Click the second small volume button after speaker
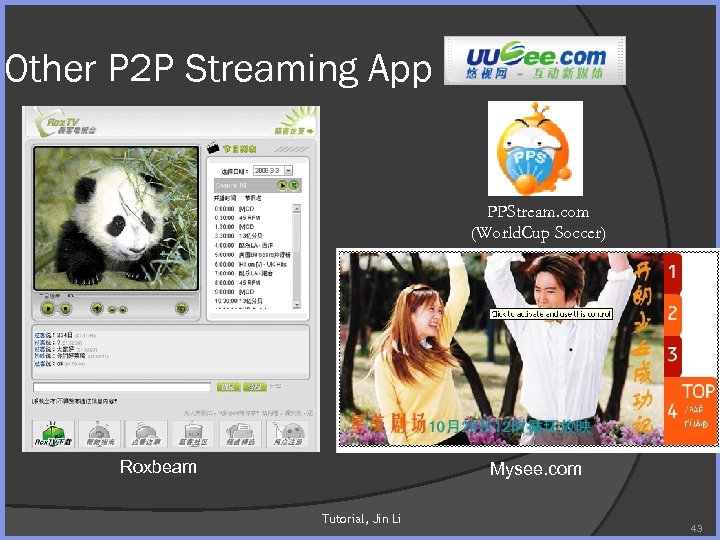The width and height of the screenshot is (720, 540). [123, 309]
